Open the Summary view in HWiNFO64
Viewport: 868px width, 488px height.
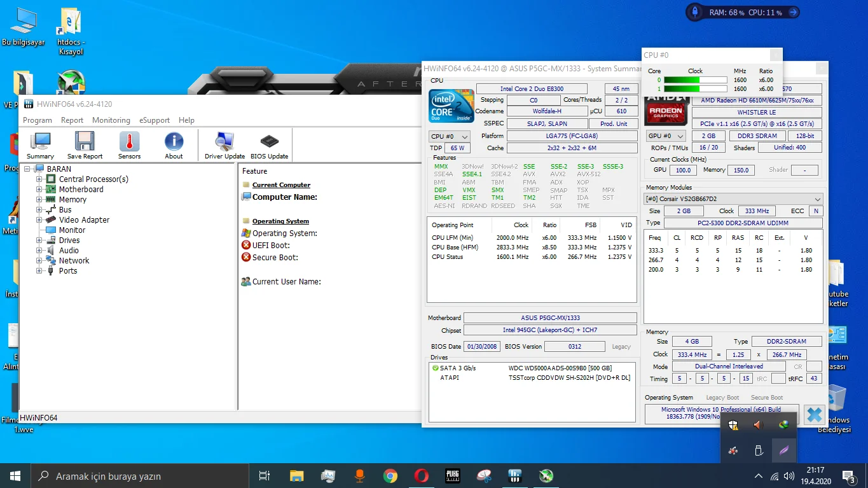pyautogui.click(x=40, y=144)
